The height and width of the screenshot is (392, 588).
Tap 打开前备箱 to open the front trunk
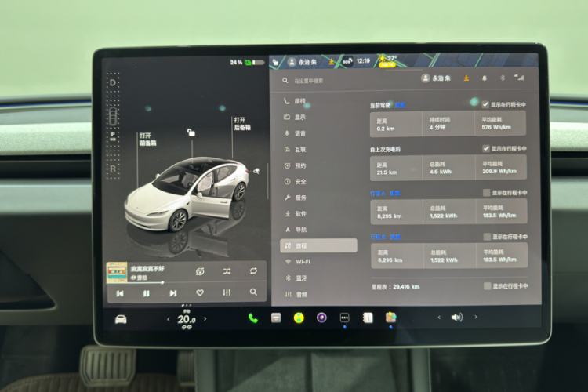pos(147,140)
